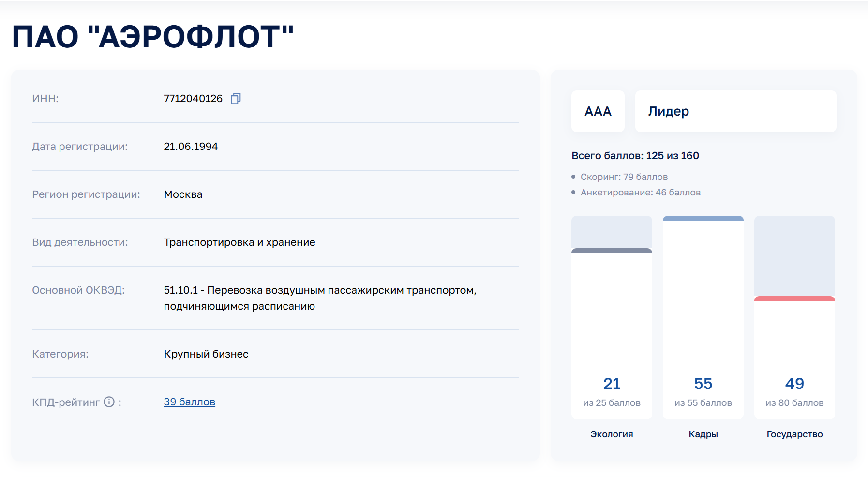
Task: Click the Скоринг: 79 баллов item
Action: pyautogui.click(x=624, y=177)
